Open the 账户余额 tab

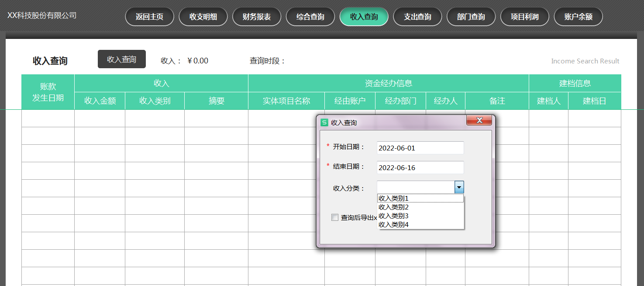click(578, 17)
